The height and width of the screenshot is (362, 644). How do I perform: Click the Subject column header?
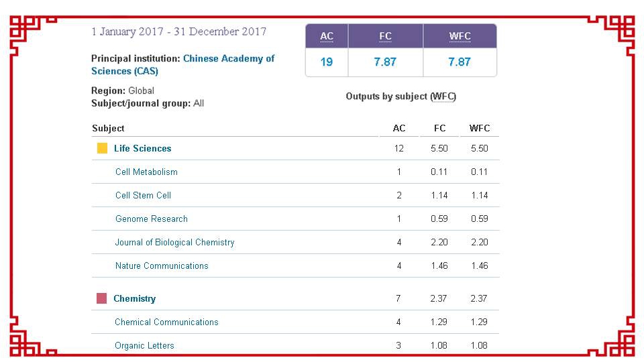[108, 128]
